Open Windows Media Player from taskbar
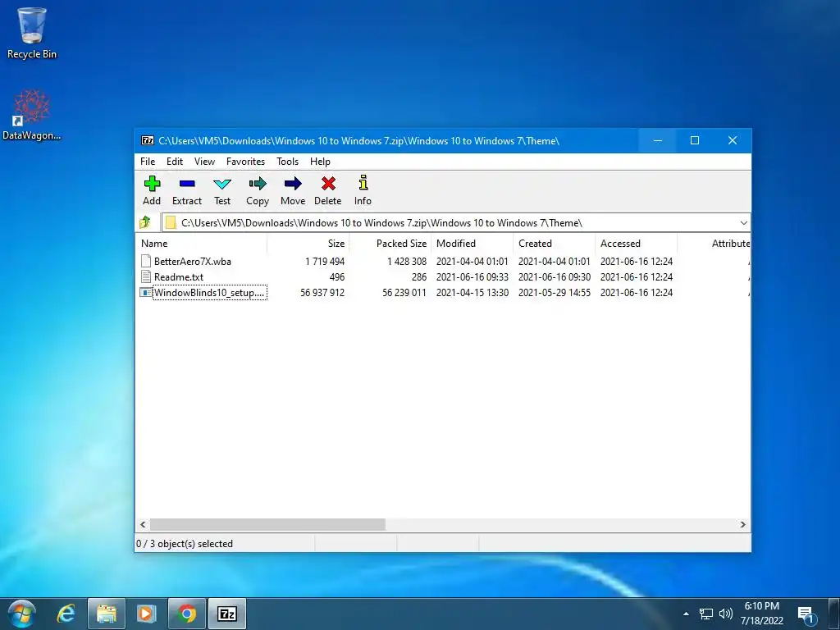Viewport: 840px width, 630px height. (x=146, y=614)
